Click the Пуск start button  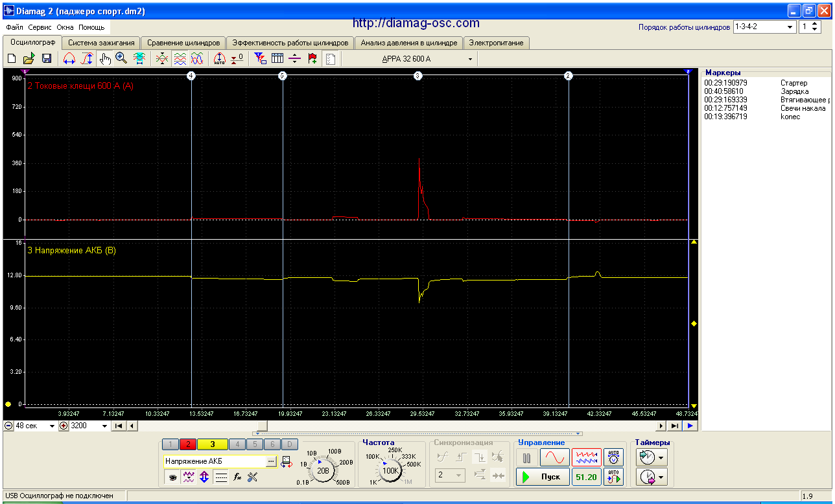(x=543, y=477)
